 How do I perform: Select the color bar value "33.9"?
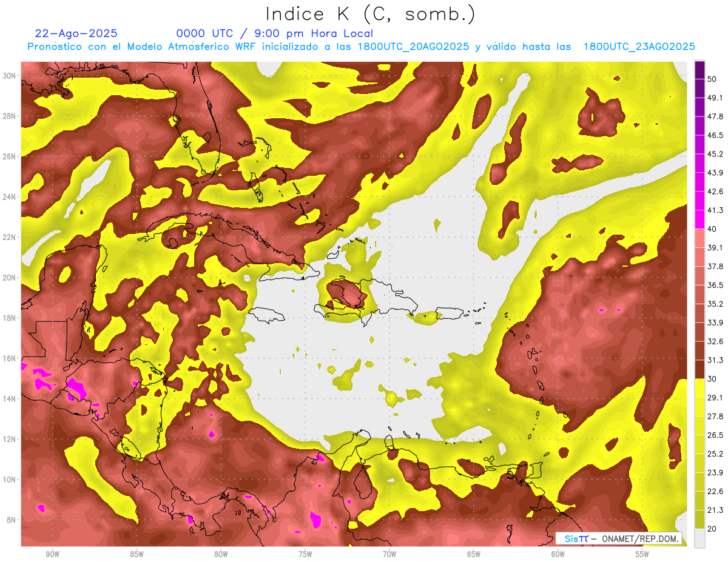[x=715, y=323]
